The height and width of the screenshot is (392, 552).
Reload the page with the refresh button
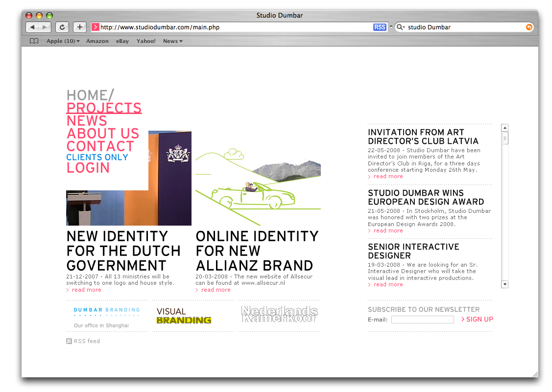tap(62, 27)
